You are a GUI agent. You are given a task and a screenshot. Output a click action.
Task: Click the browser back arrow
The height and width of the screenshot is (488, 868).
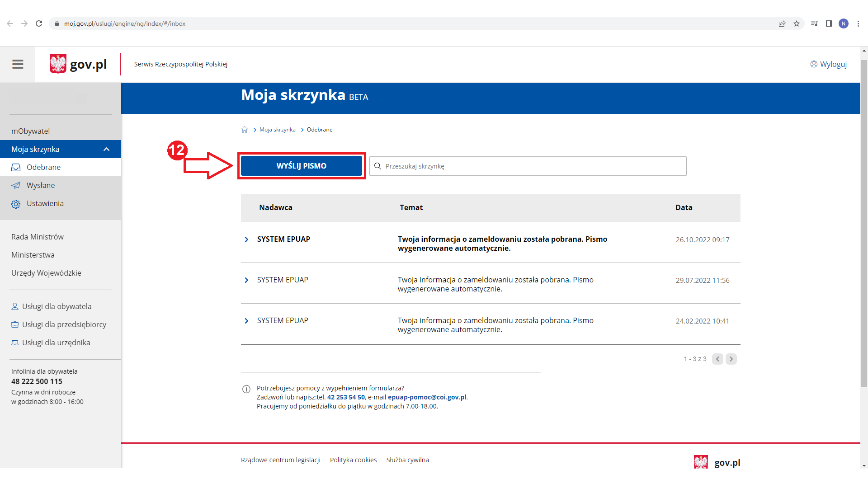10,23
